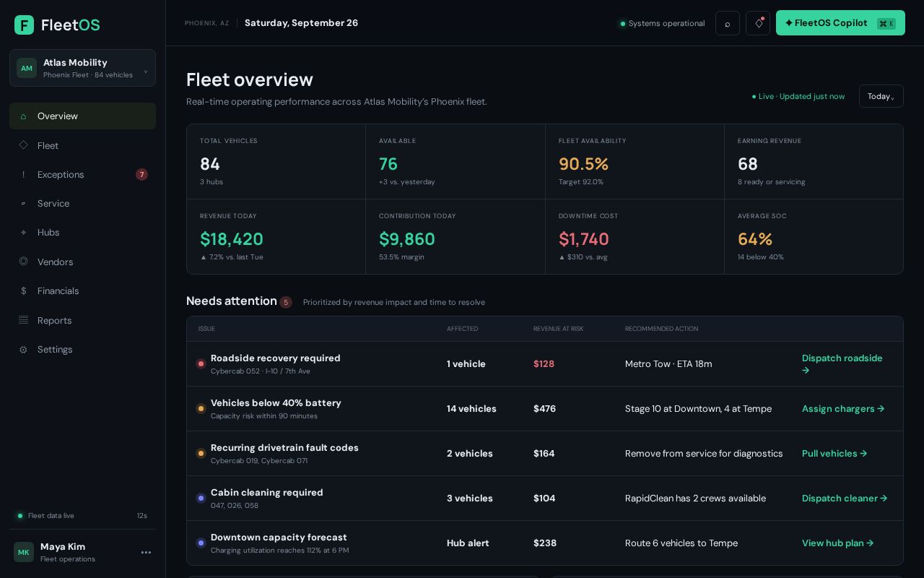Click Cabin cleaning required issue title
Viewport: 924px width, 578px height.
pos(267,493)
